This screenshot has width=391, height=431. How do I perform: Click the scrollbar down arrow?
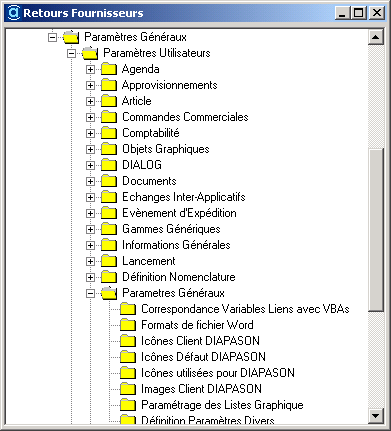click(x=376, y=416)
